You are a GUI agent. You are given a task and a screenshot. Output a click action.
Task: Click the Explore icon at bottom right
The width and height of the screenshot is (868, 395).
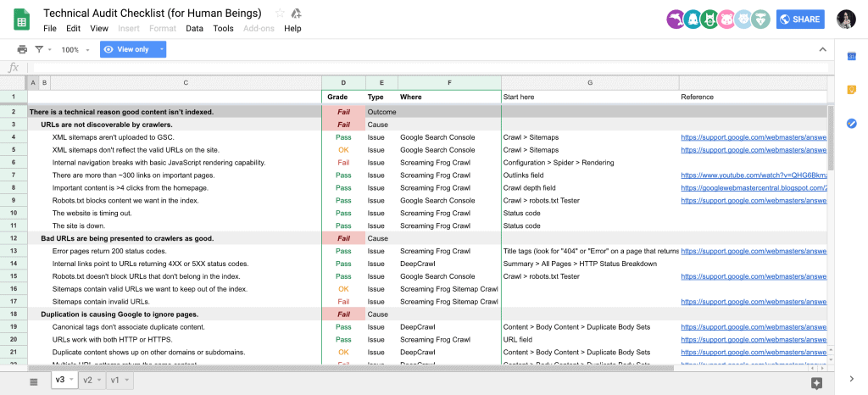[x=816, y=383]
